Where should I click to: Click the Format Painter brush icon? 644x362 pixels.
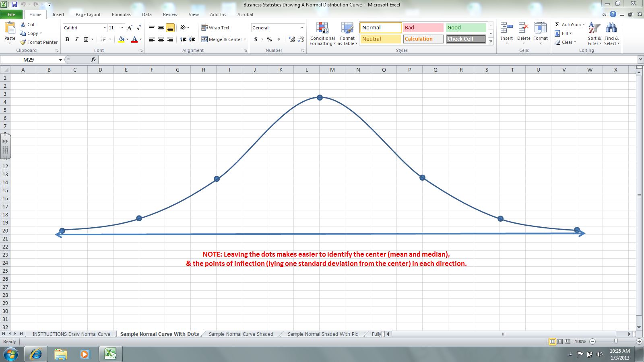click(x=23, y=42)
